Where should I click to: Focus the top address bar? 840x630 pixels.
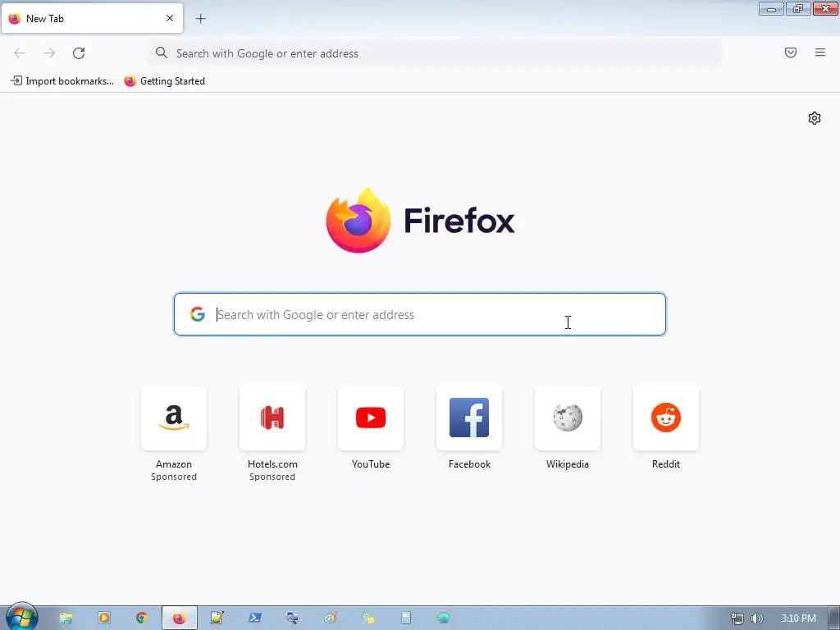(x=435, y=53)
